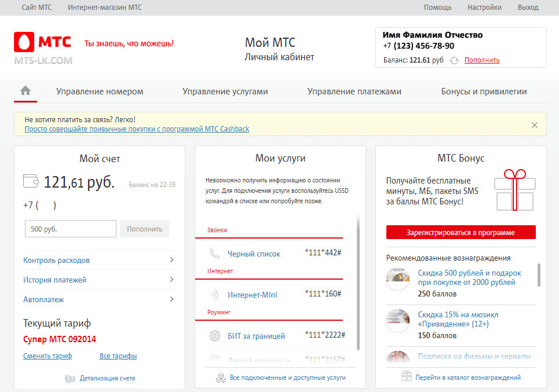
Task: Click the balance refresh icon
Action: pos(454,60)
